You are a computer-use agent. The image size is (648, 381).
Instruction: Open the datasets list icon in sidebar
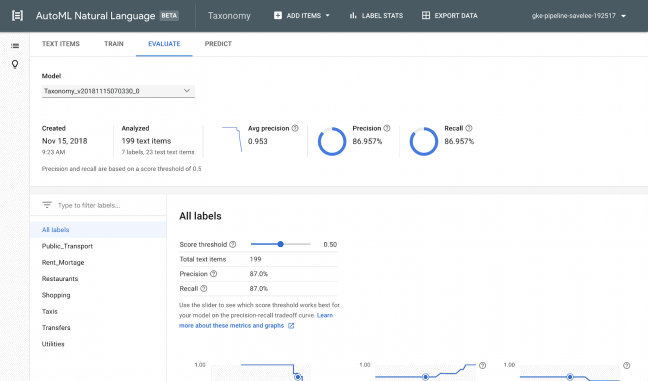pyautogui.click(x=15, y=46)
